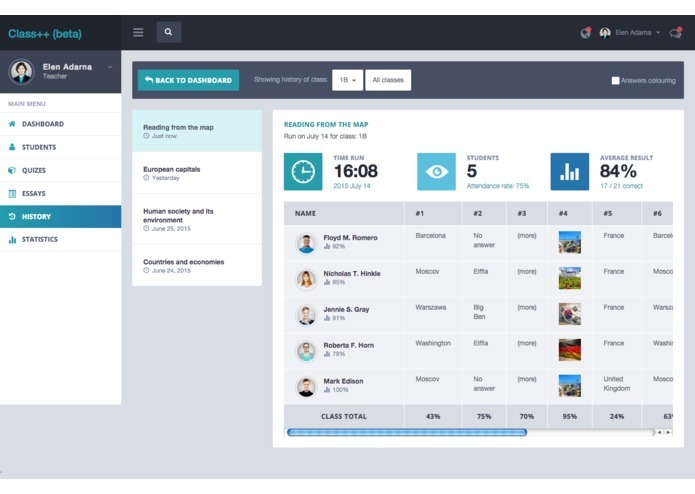Screen dimensions: 695x494
Task: Go to Dashboard menu item
Action: tap(60, 124)
